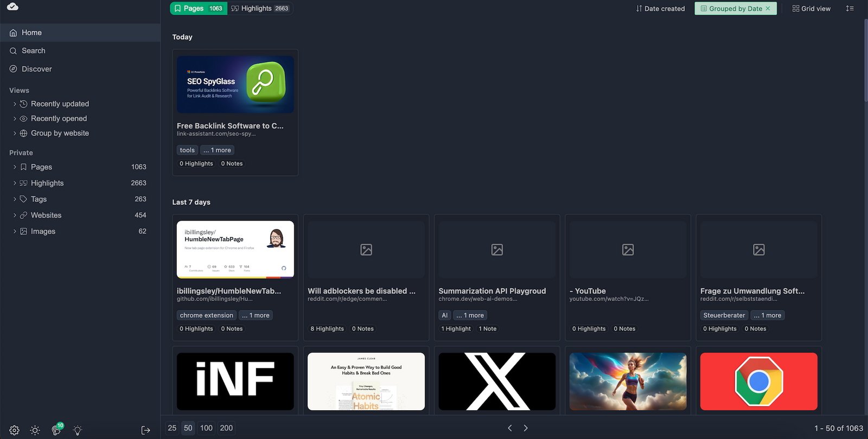The image size is (868, 439).
Task: Open the Date created sort option
Action: (x=660, y=9)
